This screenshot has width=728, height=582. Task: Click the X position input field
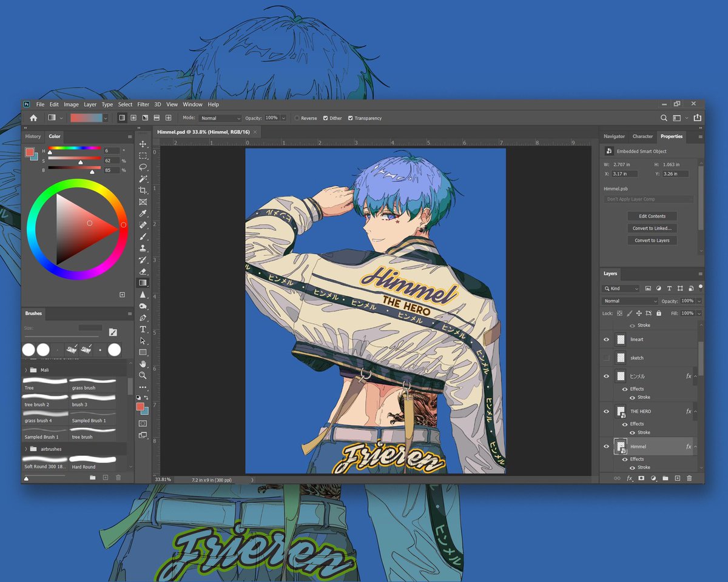click(624, 174)
